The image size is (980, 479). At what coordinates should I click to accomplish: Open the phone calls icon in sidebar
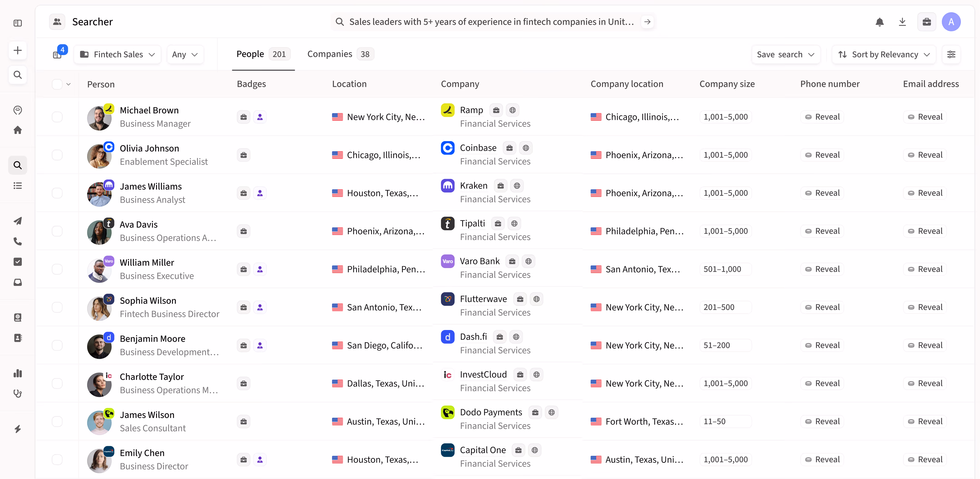tap(17, 241)
